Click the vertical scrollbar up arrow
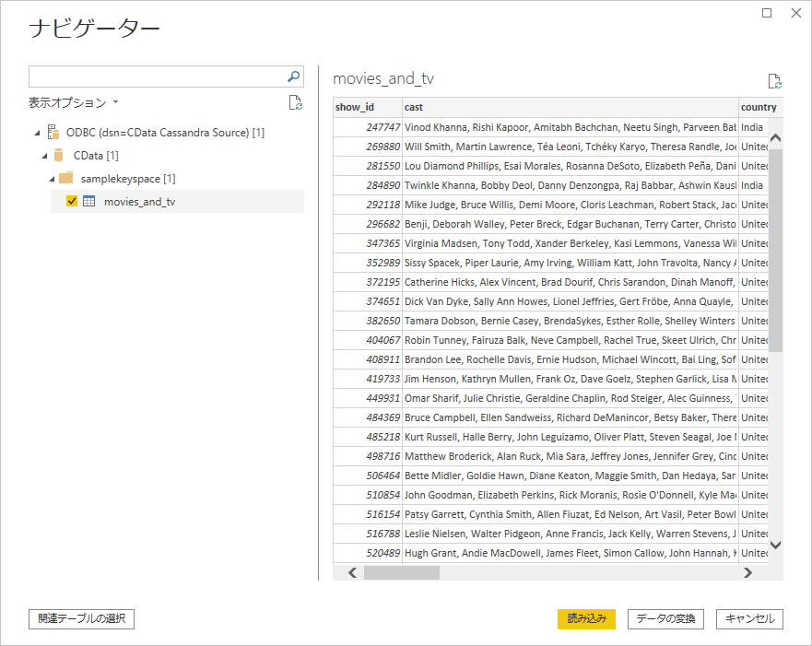Image resolution: width=812 pixels, height=646 pixels. [775, 137]
